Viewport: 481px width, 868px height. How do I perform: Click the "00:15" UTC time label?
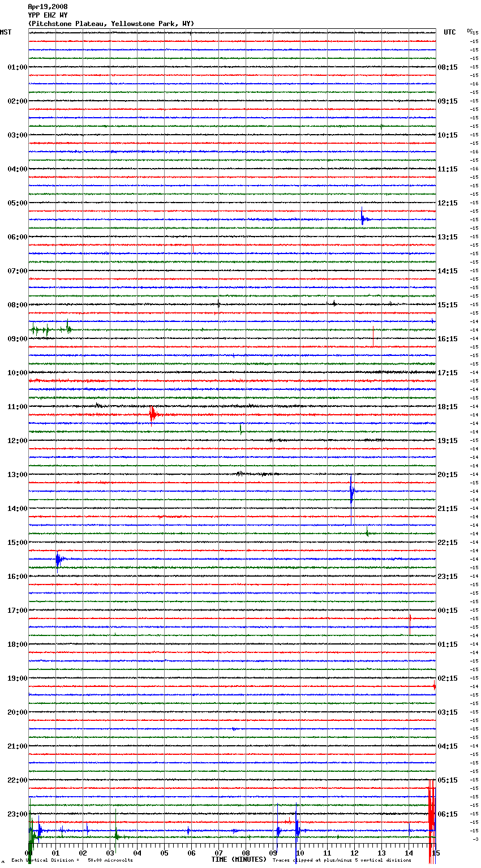click(448, 611)
